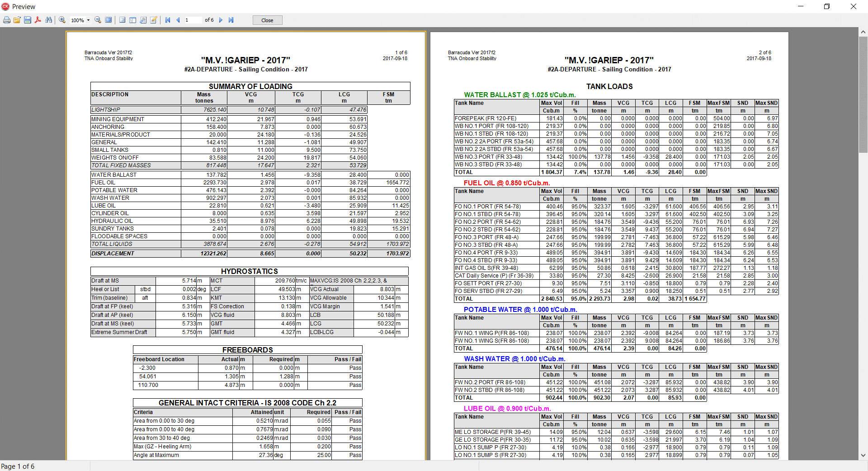This screenshot has width=868, height=471.
Task: Export report to PDF
Action: (x=38, y=20)
